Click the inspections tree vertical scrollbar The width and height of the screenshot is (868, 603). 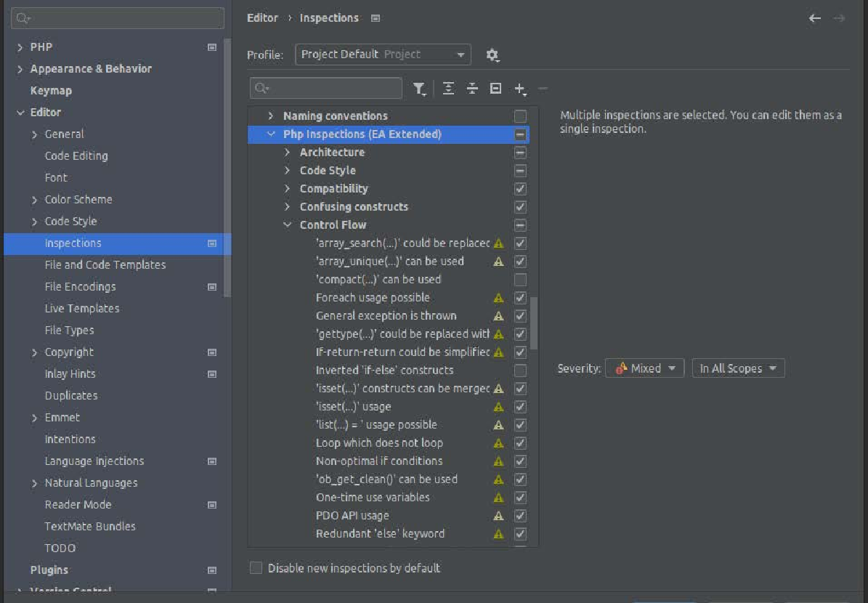[534, 323]
